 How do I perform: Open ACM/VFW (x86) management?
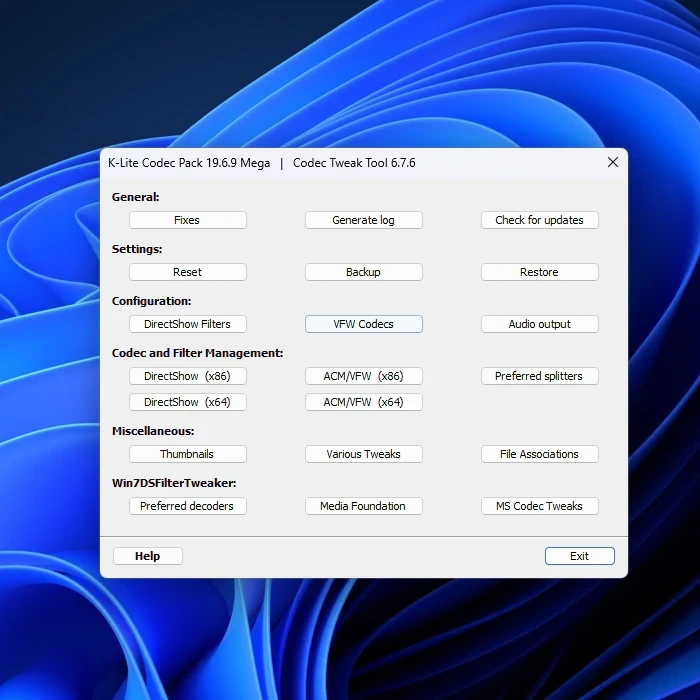click(363, 376)
